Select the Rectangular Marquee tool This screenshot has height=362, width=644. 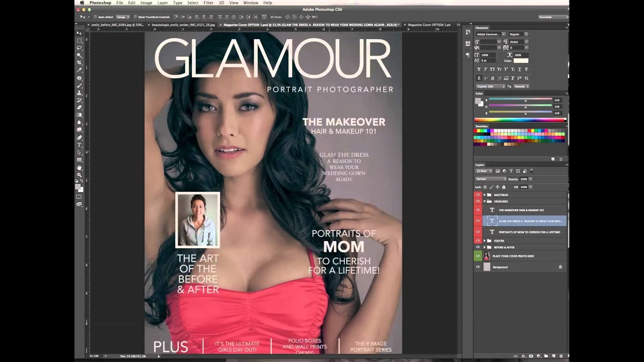point(79,41)
